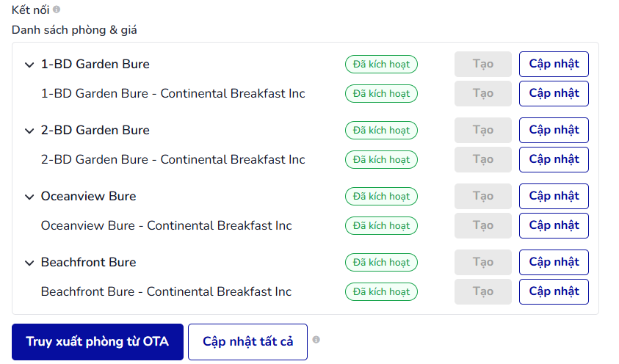The width and height of the screenshot is (619, 364).
Task: Select Beachfront Bure - Continental Breakfast Inc row
Action: point(306,291)
